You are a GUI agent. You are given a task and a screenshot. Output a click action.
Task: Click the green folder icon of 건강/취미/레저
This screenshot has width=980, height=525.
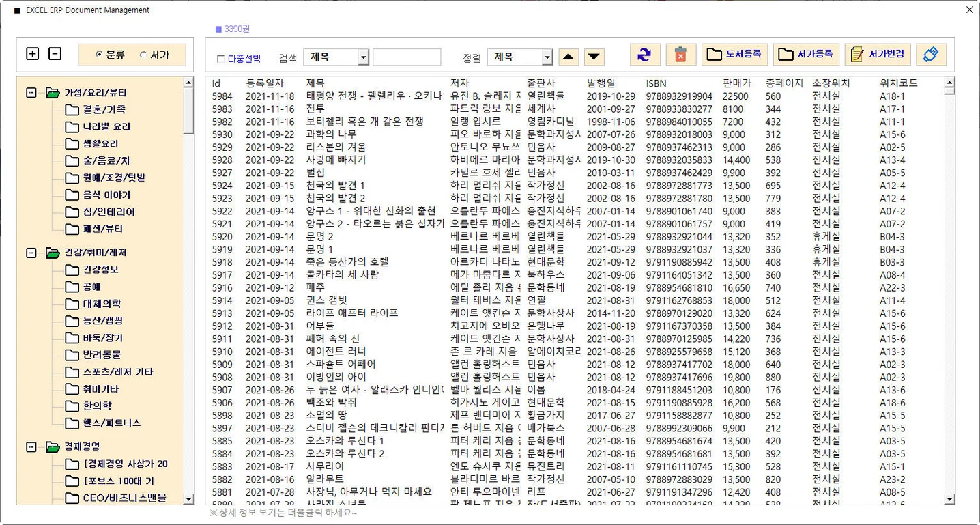pos(53,253)
